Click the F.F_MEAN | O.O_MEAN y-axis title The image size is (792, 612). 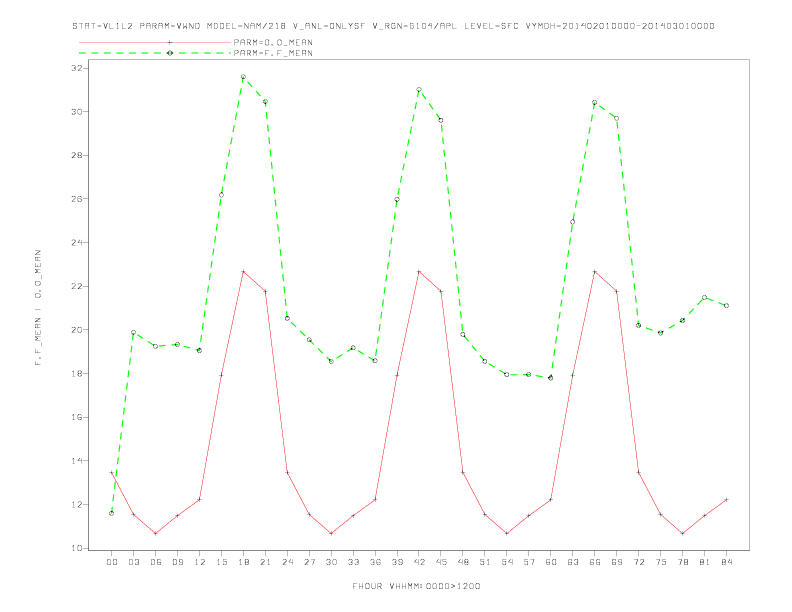click(38, 308)
